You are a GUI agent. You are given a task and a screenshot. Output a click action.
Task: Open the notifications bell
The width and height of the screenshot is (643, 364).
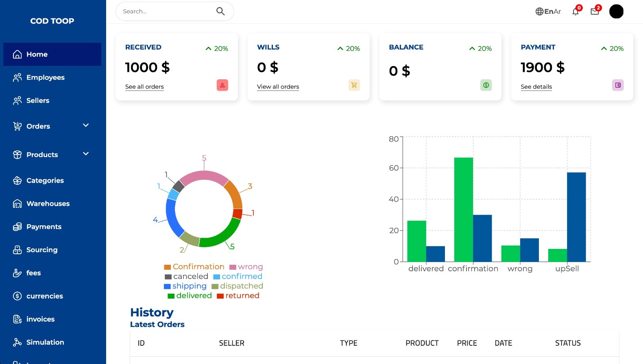[x=575, y=11]
